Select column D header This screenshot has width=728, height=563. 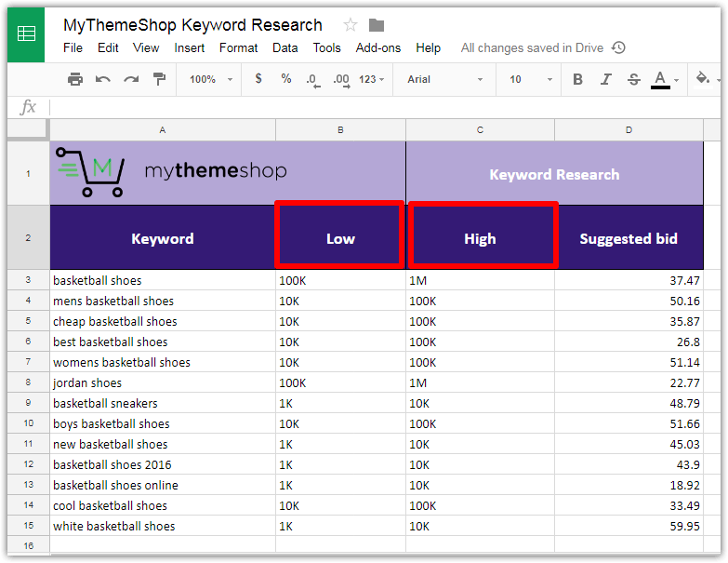coord(629,129)
